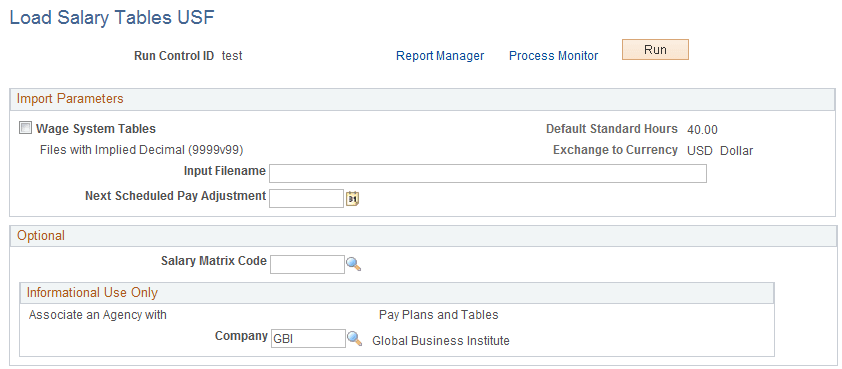Image resolution: width=842 pixels, height=369 pixels.
Task: Click the Default Standard Hours value 40.00
Action: coord(702,129)
